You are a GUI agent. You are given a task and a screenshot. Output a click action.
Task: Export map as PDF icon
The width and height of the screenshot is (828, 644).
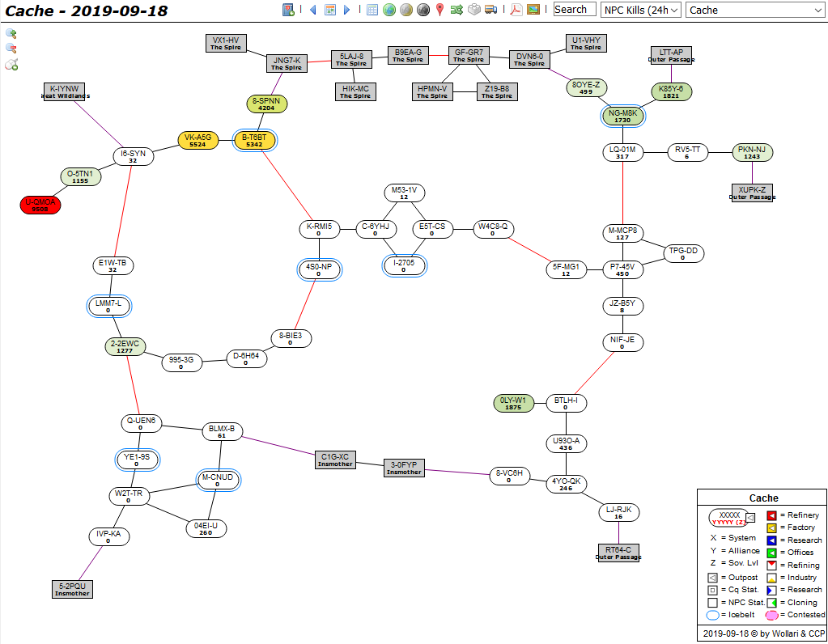tap(516, 10)
